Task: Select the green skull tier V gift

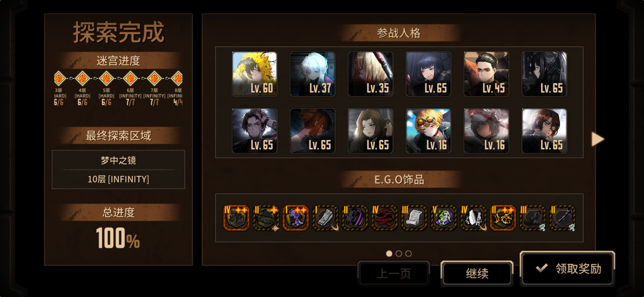Action: [x=444, y=218]
